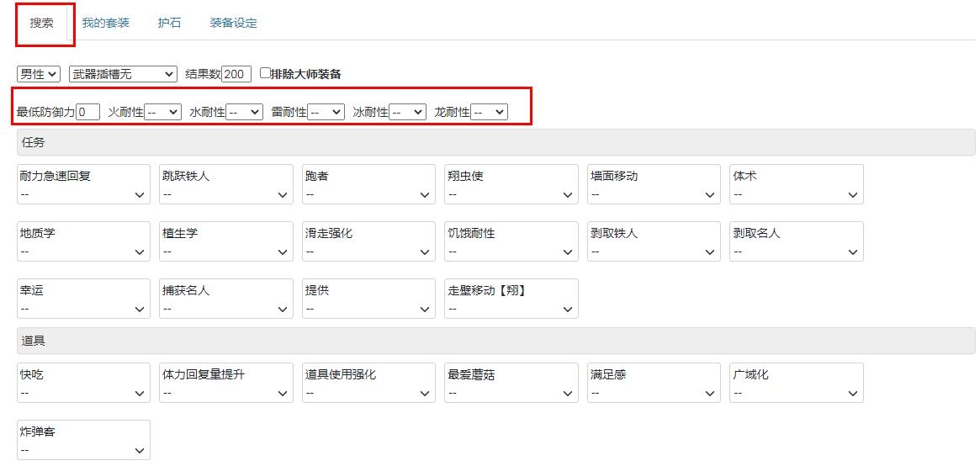
Task: Expand the 耐力急速回复 skill dropdown
Action: click(x=83, y=195)
